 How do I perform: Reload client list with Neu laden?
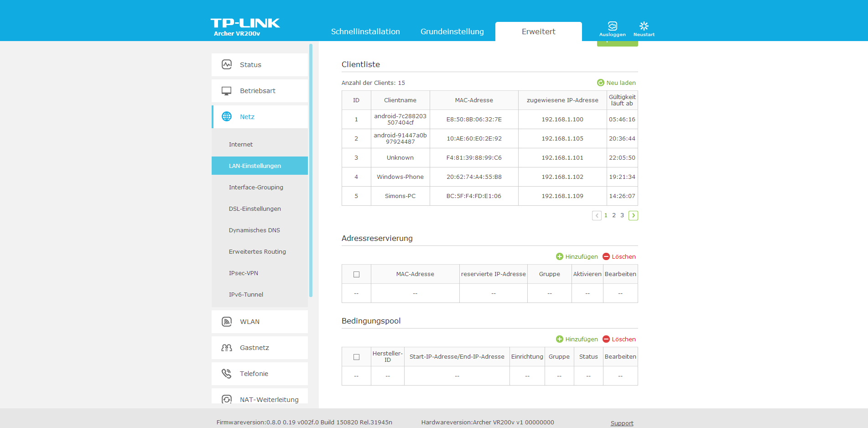coord(616,83)
